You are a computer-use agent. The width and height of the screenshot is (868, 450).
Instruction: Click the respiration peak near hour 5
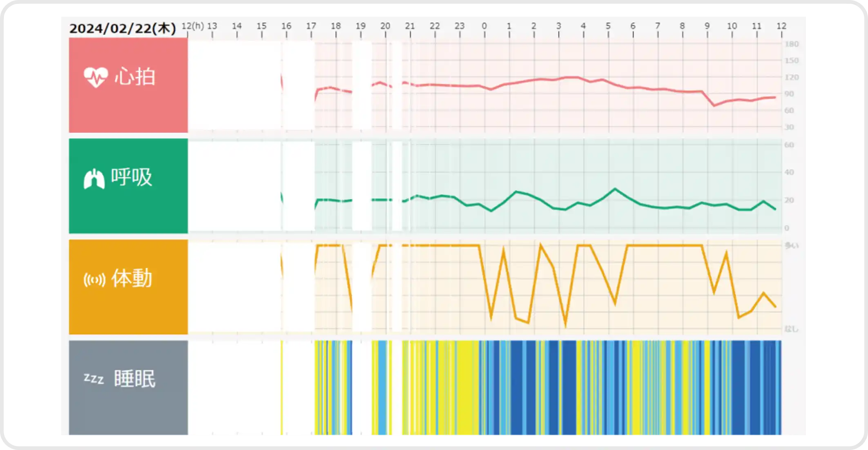(x=615, y=189)
